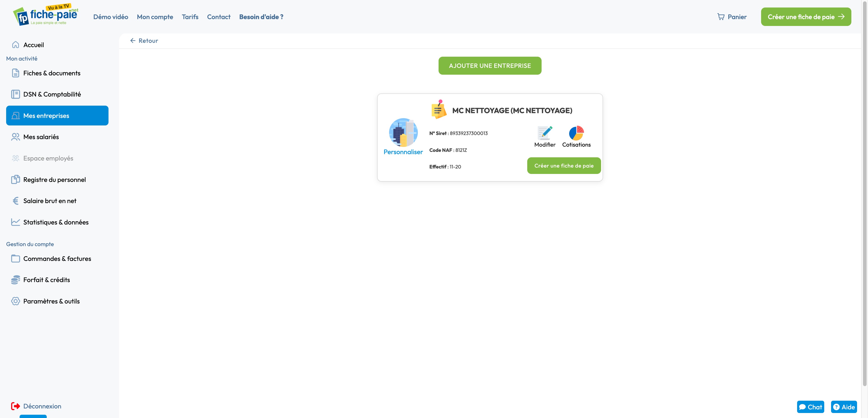Image resolution: width=868 pixels, height=418 pixels.
Task: Click the Ajouter une entreprise button
Action: [x=490, y=66]
